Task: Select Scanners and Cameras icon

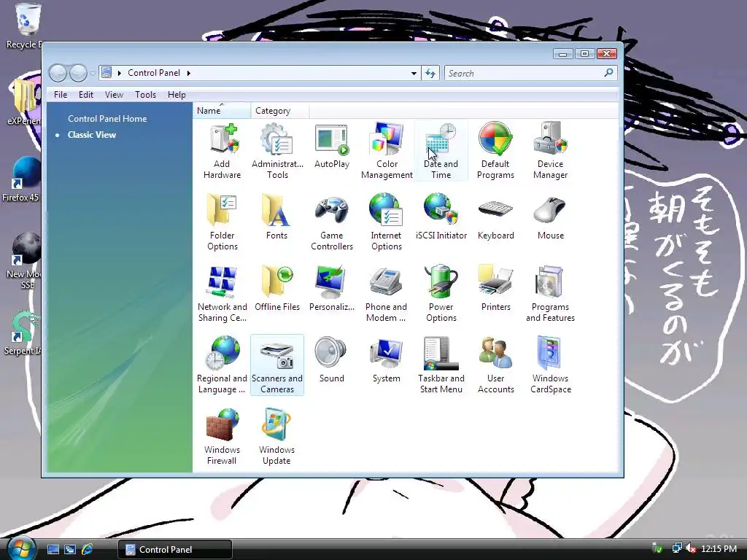Action: point(276,365)
